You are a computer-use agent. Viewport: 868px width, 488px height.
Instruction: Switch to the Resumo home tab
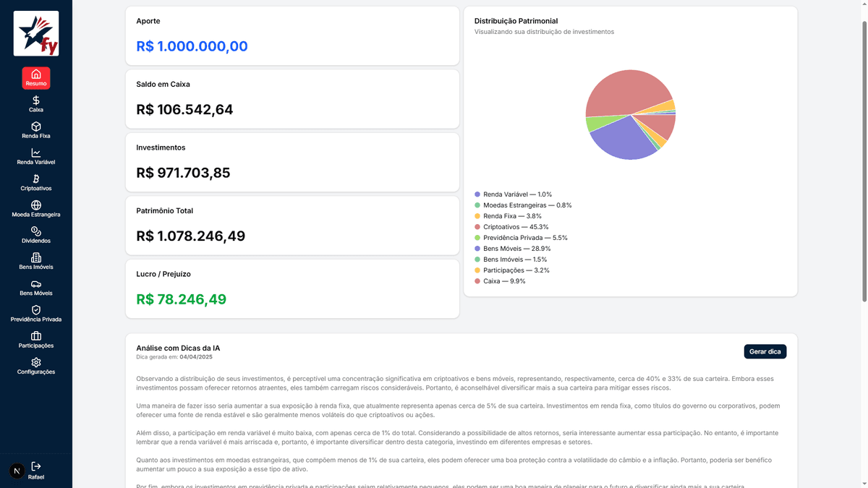[36, 77]
